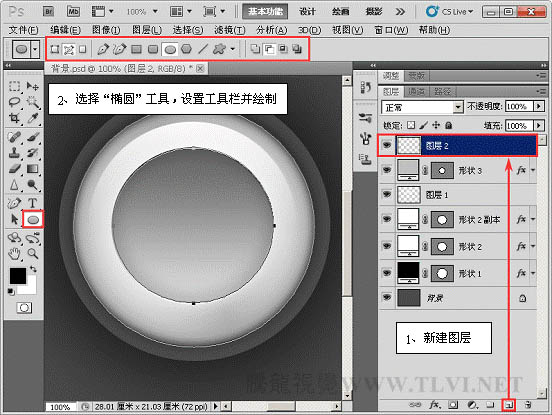Open the 编辑(E) menu

[x=65, y=30]
